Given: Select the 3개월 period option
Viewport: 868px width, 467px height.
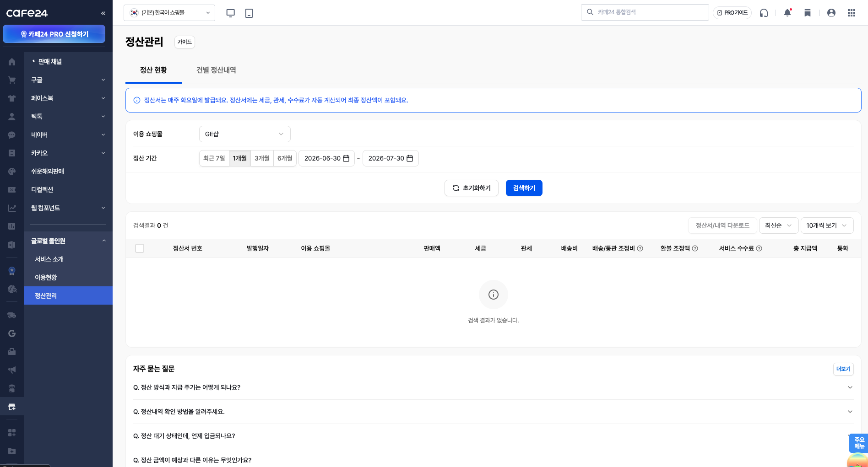Looking at the screenshot, I should 262,158.
